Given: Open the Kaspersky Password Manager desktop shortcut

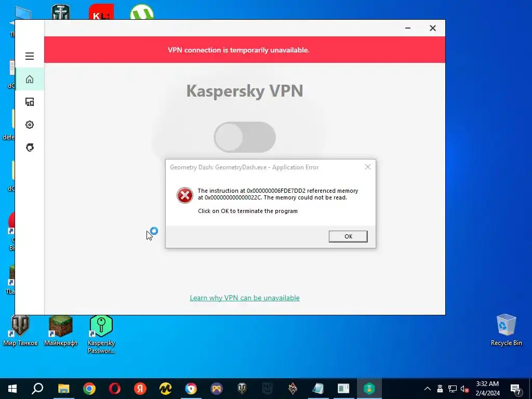Looking at the screenshot, I should (101, 334).
